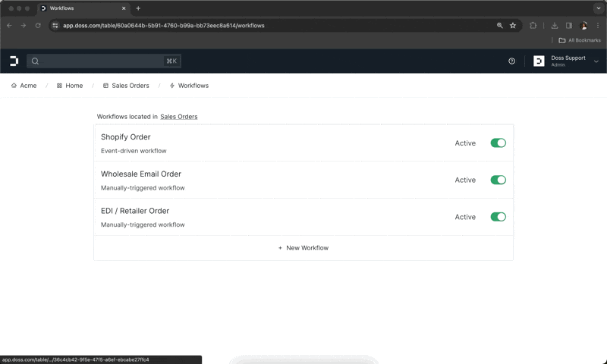Open browser downloads icon
Image resolution: width=607 pixels, height=364 pixels.
(x=555, y=25)
